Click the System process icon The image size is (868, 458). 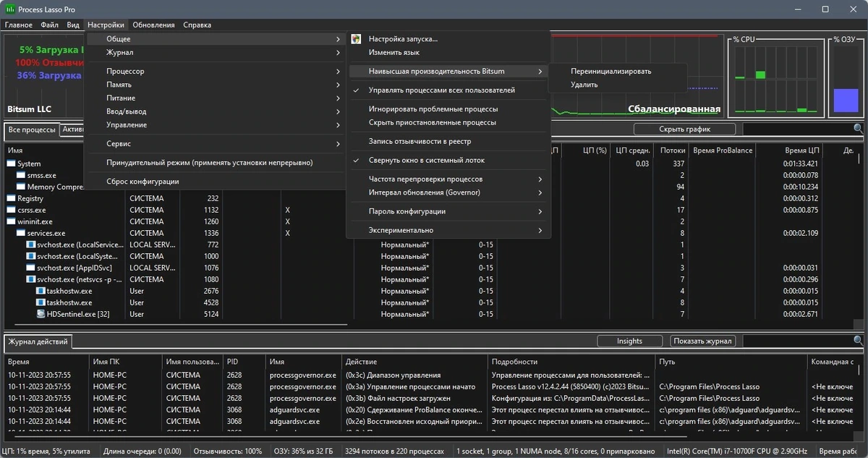pos(12,164)
